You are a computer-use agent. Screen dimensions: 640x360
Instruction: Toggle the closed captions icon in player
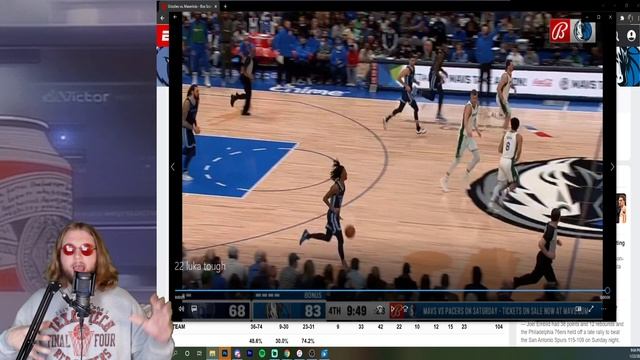pos(194,309)
